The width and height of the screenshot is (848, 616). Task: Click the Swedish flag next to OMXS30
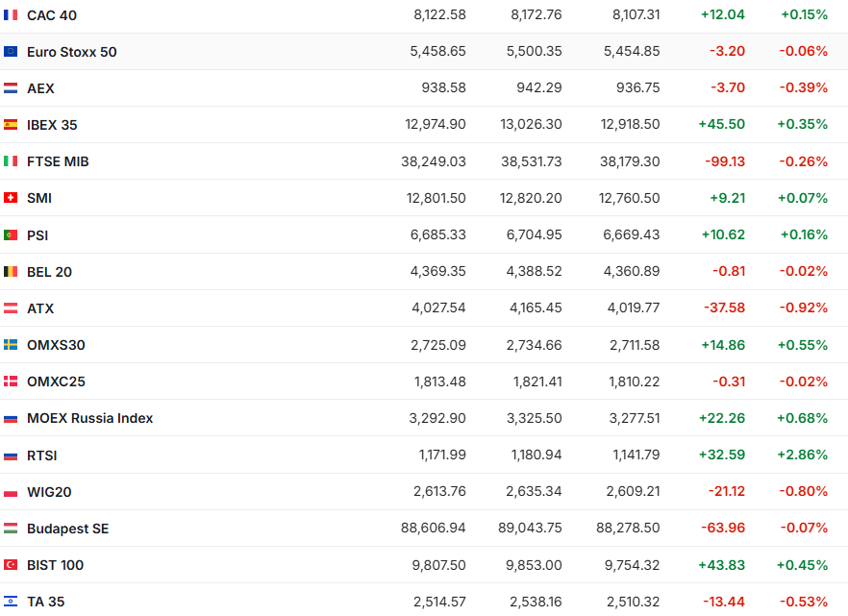(11, 345)
